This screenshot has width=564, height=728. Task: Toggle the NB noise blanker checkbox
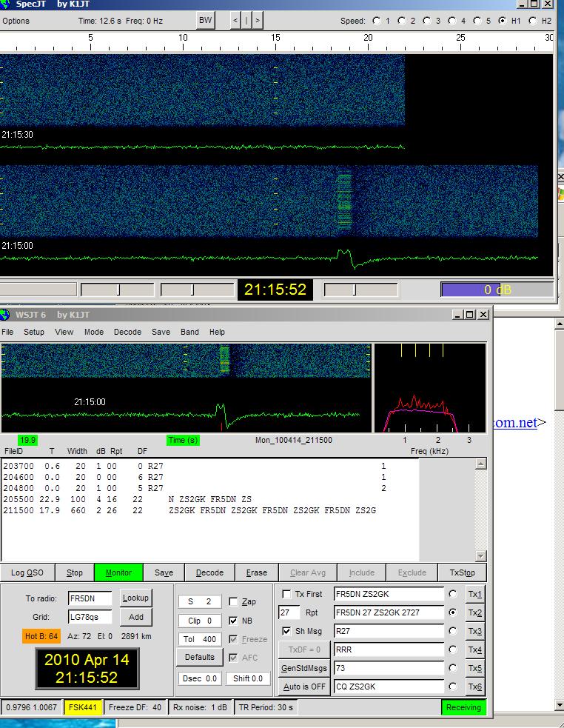[x=234, y=621]
